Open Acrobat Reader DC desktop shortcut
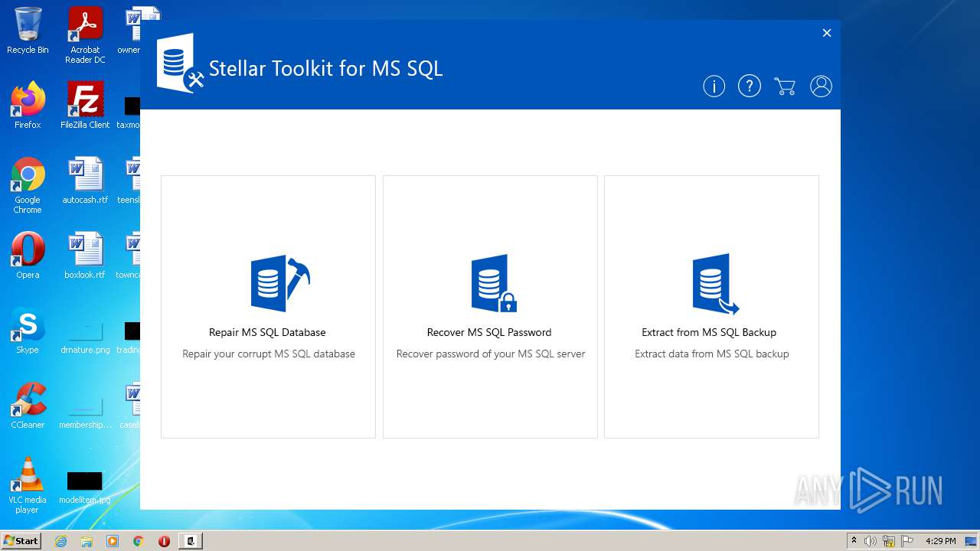This screenshot has width=980, height=551. (85, 35)
